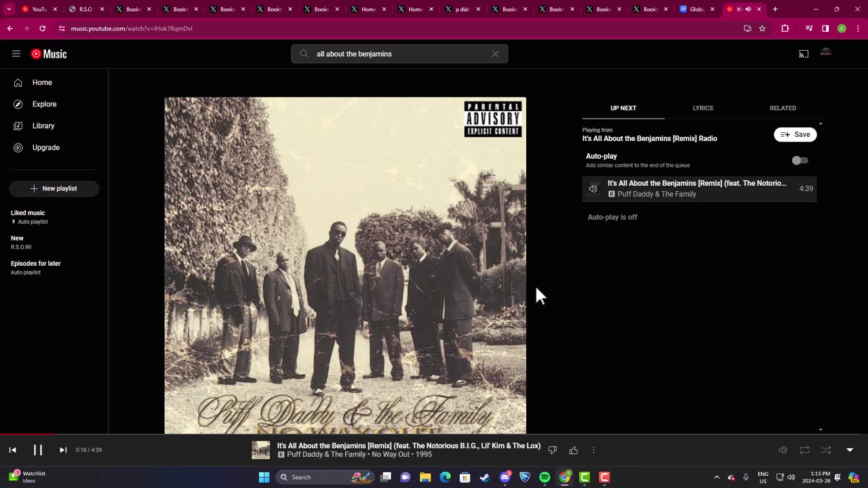Switch to the RELATED tab
868x488 pixels.
click(783, 108)
